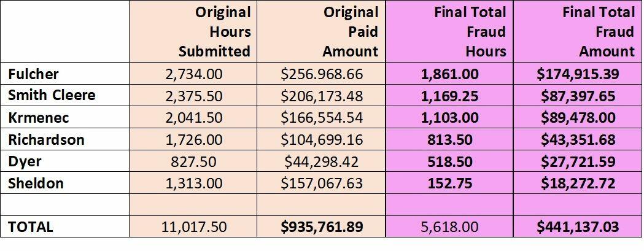Screen dimensions: 644x251
Task: Click the Final Total Fraud Hours header
Action: [x=449, y=32]
